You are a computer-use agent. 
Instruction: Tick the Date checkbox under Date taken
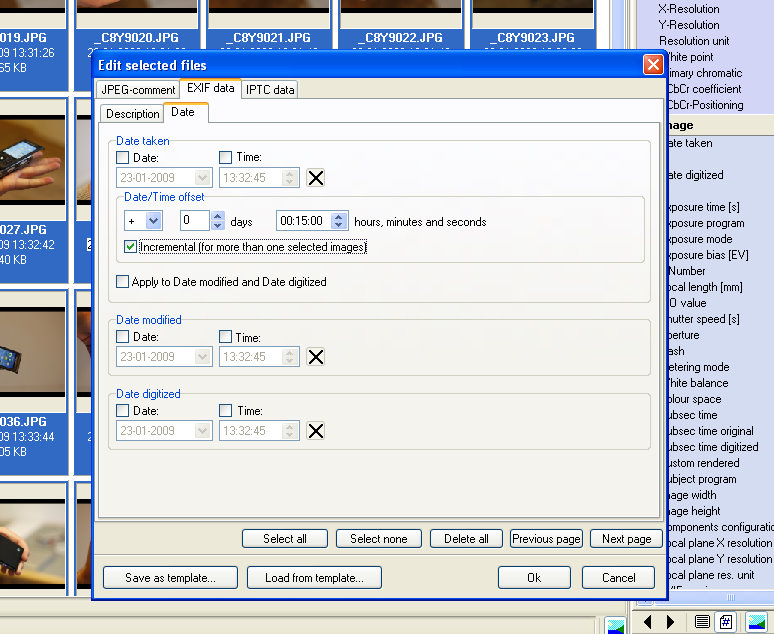coord(123,157)
